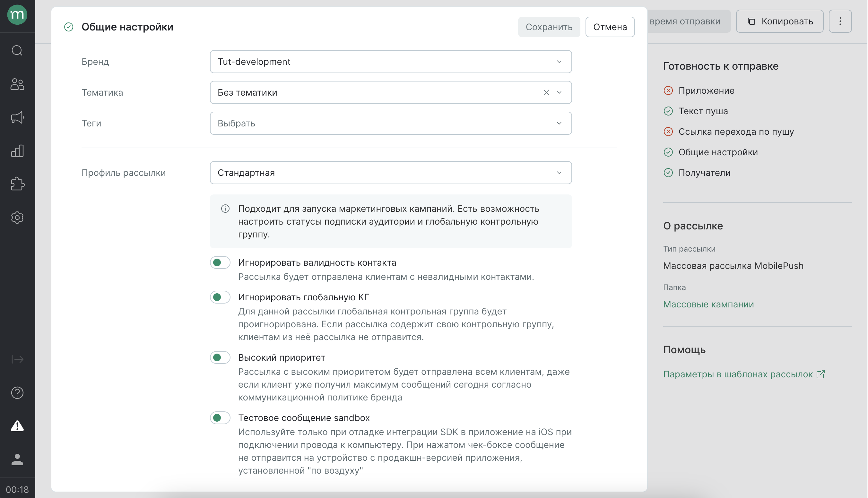
Task: Open Параметры в шаблонах рассылок help link
Action: (744, 374)
